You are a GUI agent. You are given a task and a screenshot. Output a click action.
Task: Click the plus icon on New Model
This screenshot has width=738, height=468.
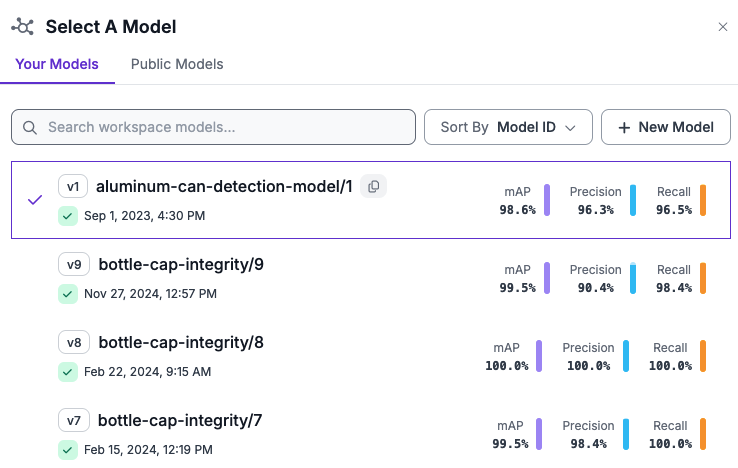click(x=624, y=128)
